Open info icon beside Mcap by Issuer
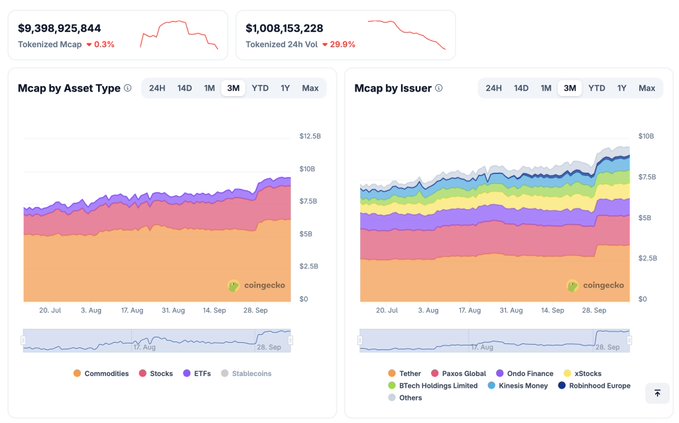 pos(439,88)
